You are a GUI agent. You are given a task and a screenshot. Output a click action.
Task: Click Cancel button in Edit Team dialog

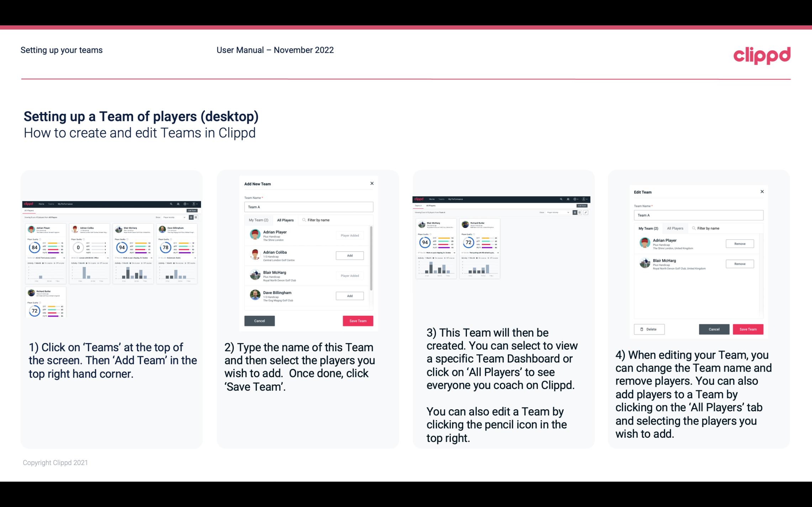pyautogui.click(x=714, y=329)
